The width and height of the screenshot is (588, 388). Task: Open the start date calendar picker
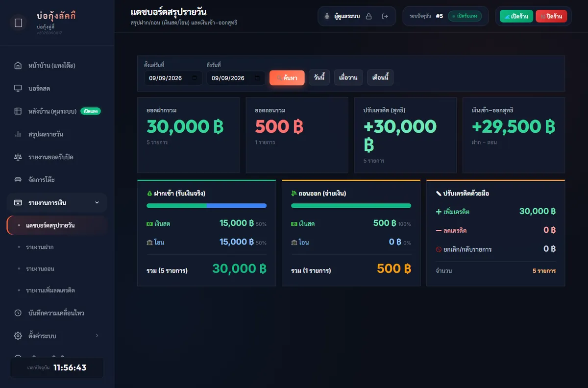click(x=195, y=78)
